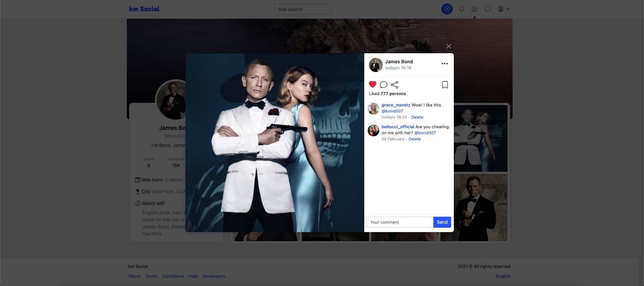Click @bond007 mention in bellucci_official comment
644x286 pixels.
click(425, 133)
